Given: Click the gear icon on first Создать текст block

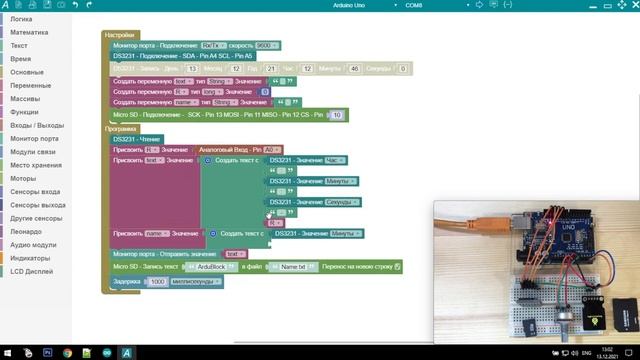Looking at the screenshot, I should pos(207,160).
